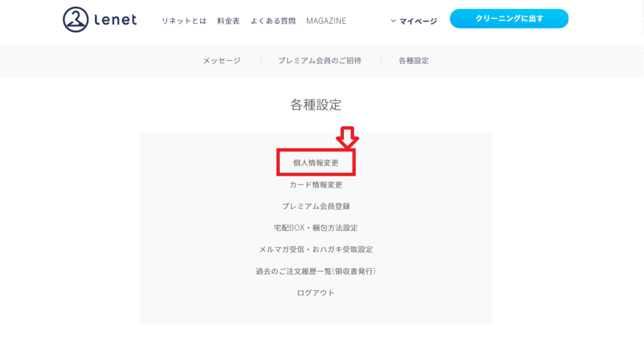
Task: Click ログアウト to sign out
Action: tap(316, 293)
